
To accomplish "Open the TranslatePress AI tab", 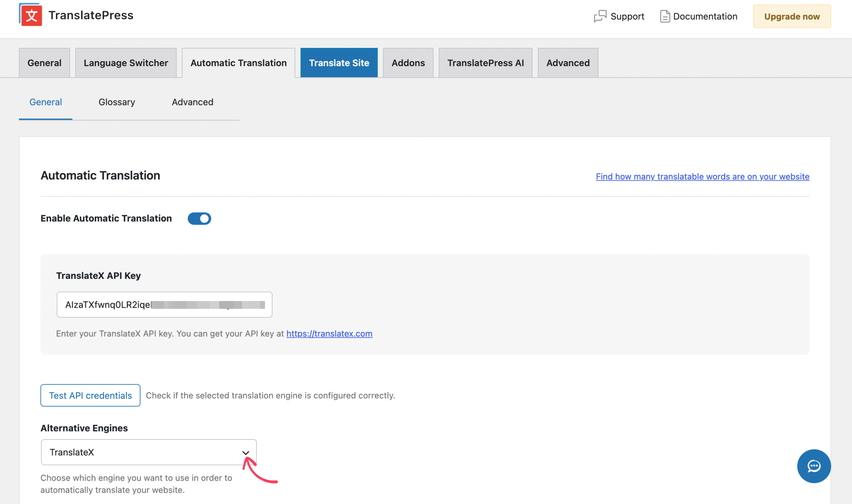I will [x=486, y=63].
